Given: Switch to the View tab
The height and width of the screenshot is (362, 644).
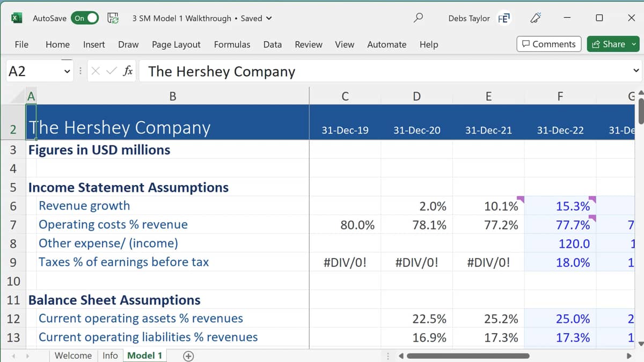Looking at the screenshot, I should point(345,45).
